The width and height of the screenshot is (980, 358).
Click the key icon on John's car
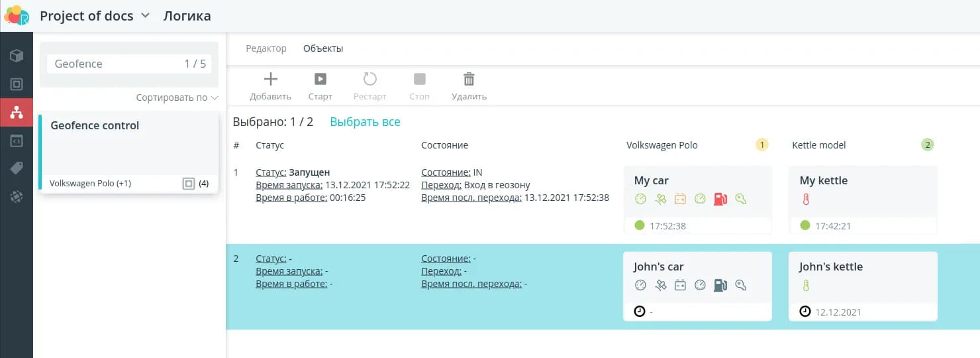point(740,285)
